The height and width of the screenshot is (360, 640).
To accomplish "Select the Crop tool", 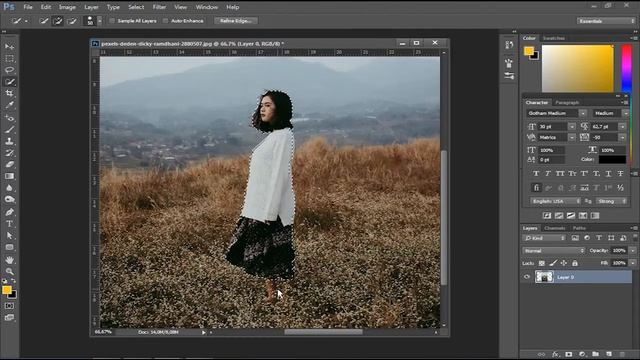I will pos(9,93).
